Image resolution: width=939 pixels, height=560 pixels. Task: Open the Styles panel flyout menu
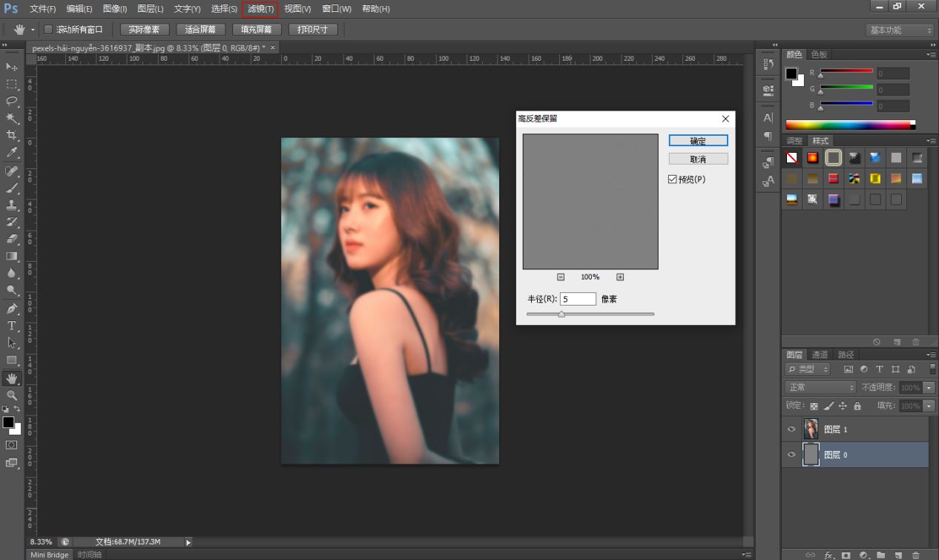tap(931, 140)
